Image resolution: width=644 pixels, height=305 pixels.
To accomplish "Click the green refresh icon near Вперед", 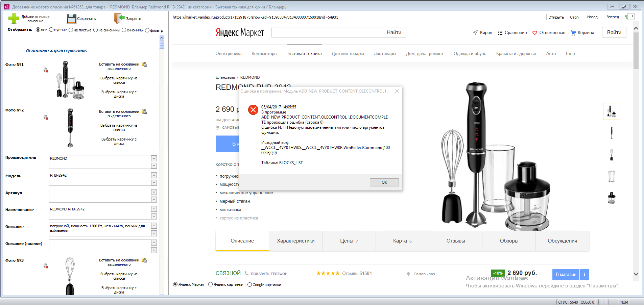I will [626, 17].
